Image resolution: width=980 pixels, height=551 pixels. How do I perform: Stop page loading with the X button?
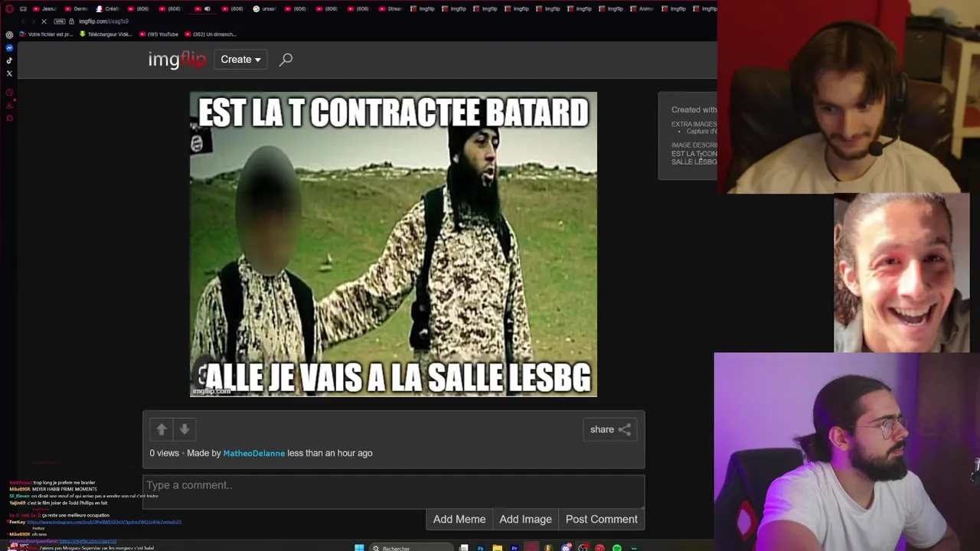pyautogui.click(x=44, y=21)
